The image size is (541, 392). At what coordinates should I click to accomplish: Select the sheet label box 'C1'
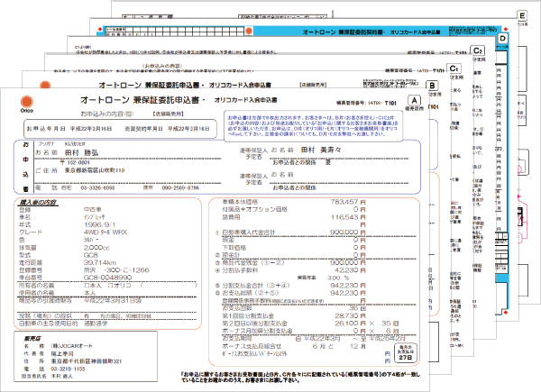tap(454, 68)
